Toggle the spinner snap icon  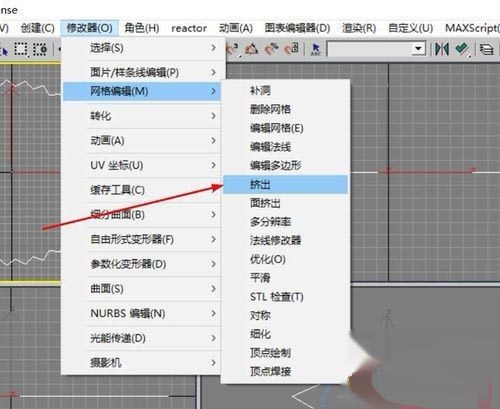[291, 49]
